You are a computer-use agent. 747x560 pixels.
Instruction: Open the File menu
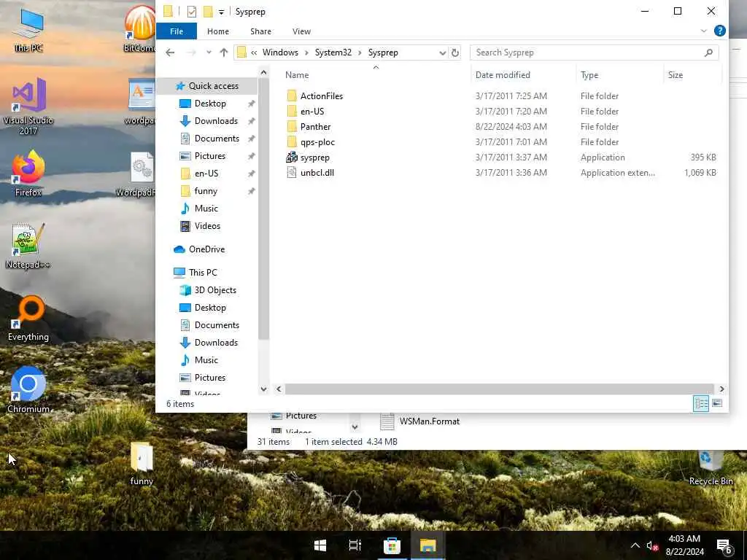point(177,31)
